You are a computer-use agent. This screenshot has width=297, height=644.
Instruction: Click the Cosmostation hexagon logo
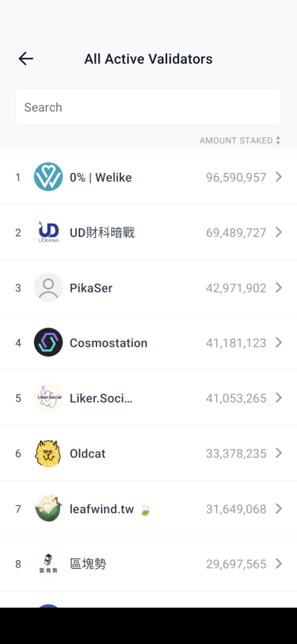tap(48, 342)
